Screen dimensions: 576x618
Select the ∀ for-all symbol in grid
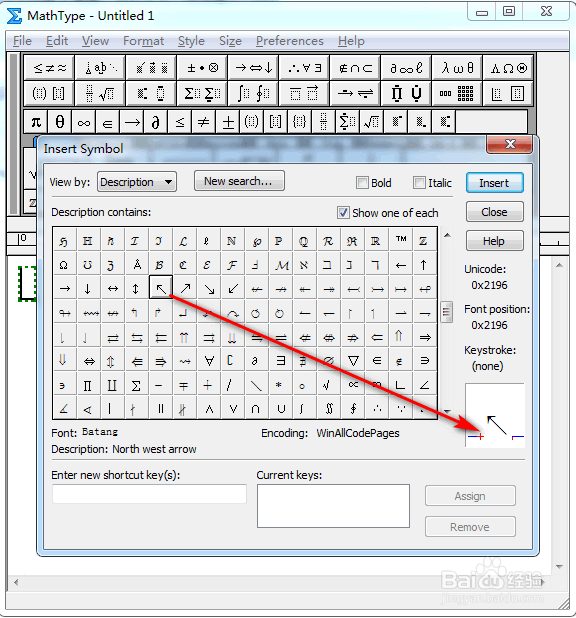tap(209, 361)
